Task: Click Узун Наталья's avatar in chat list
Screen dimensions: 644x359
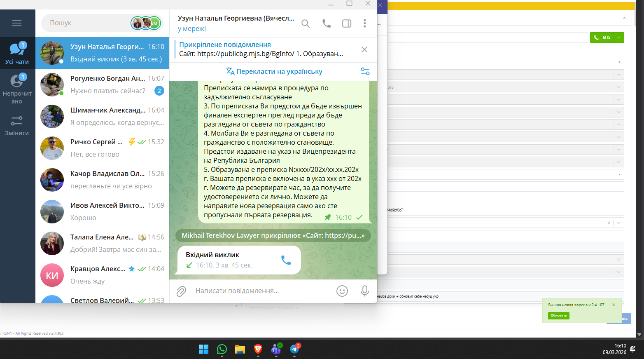Action: pyautogui.click(x=52, y=53)
